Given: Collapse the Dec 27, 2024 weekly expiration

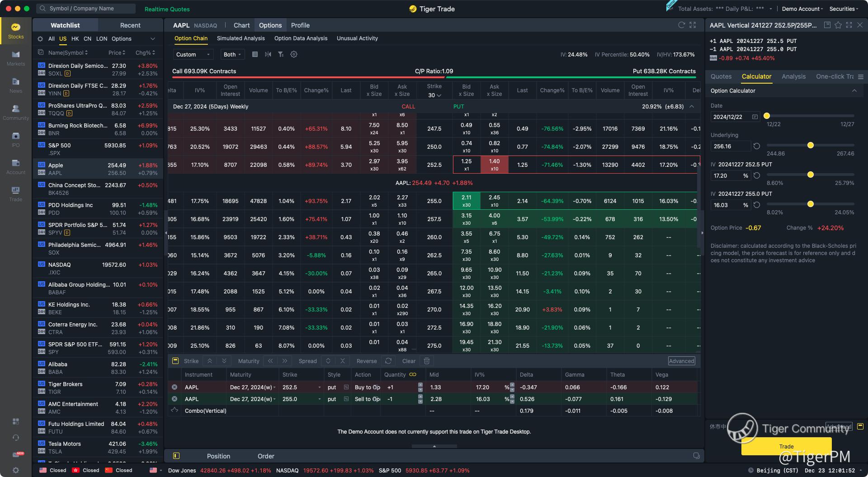Looking at the screenshot, I should [x=691, y=106].
